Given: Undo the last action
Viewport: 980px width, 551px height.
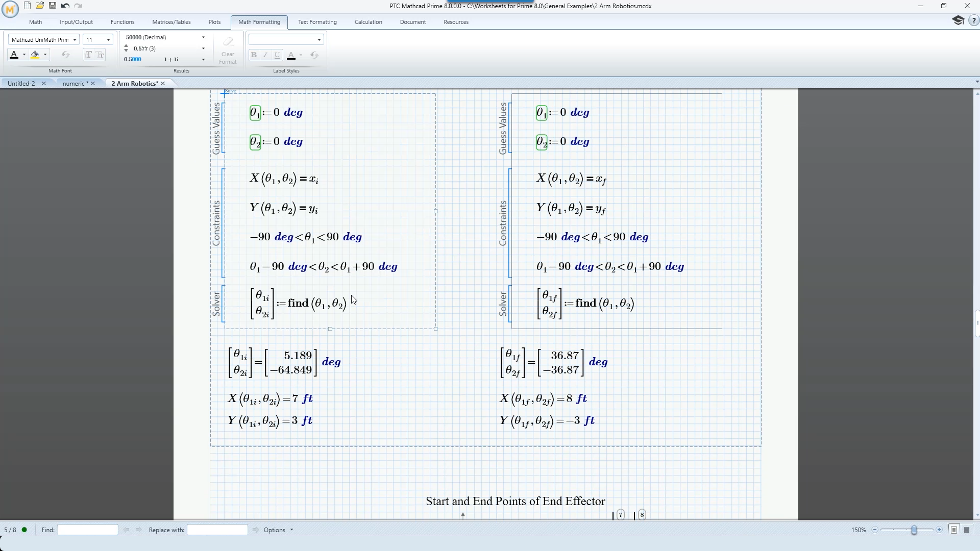Looking at the screenshot, I should pos(65,6).
